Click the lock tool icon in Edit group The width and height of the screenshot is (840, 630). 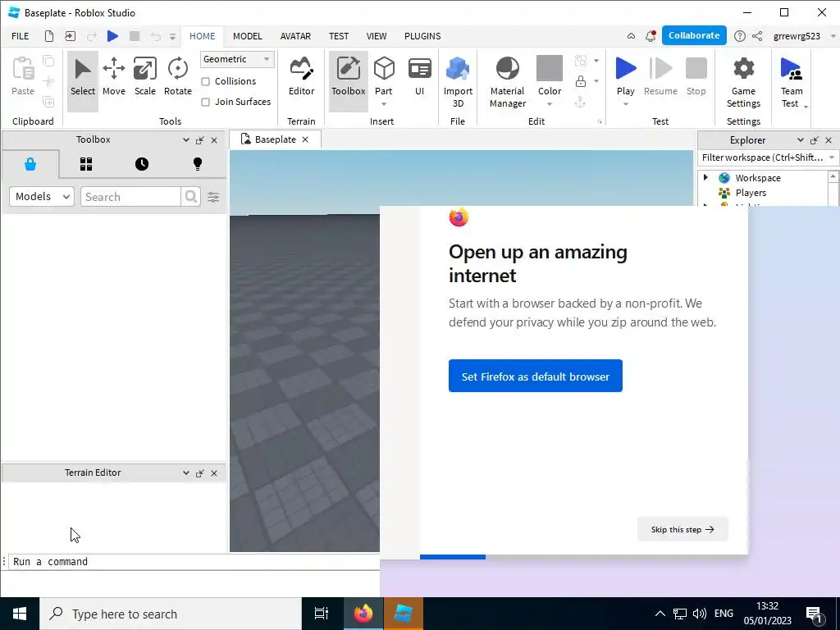point(580,81)
